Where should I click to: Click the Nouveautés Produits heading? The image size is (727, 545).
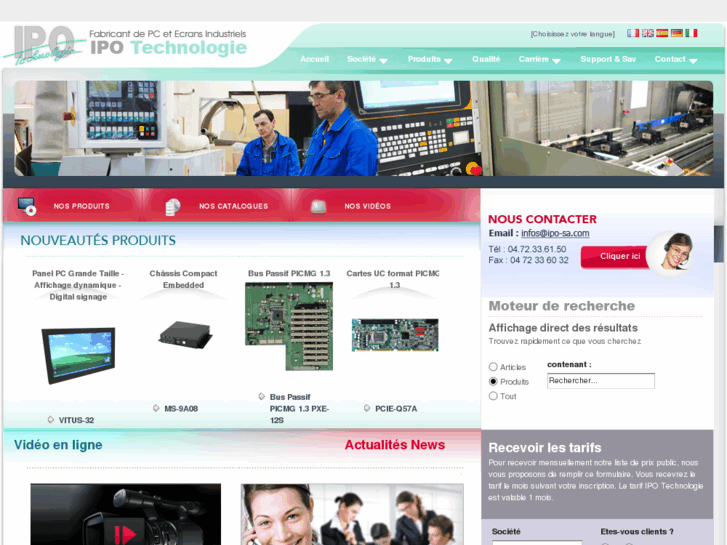coord(98,240)
